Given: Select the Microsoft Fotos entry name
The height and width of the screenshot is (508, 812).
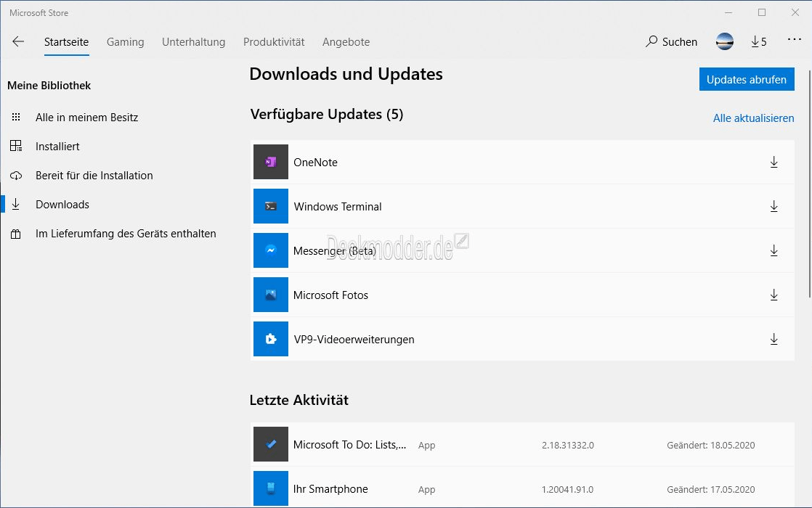Looking at the screenshot, I should (x=330, y=295).
